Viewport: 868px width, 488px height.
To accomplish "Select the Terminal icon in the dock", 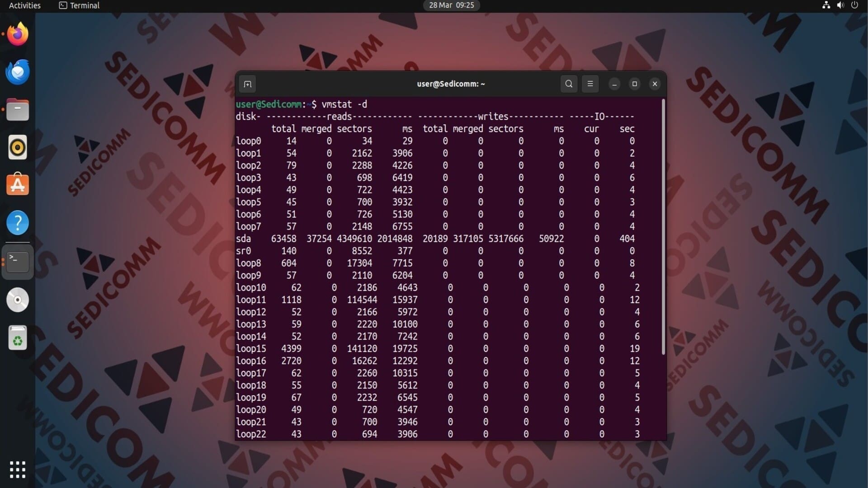I will point(18,262).
